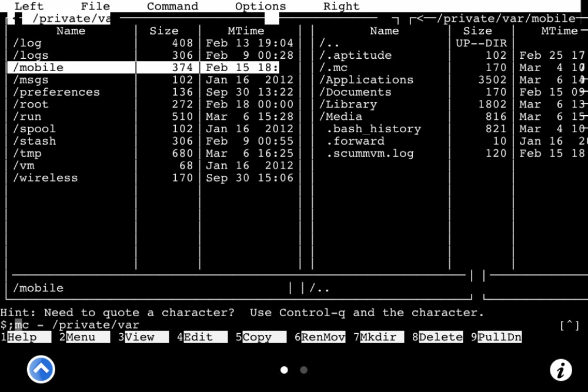The height and width of the screenshot is (392, 588).
Task: Open the Command menu
Action: coord(172,6)
